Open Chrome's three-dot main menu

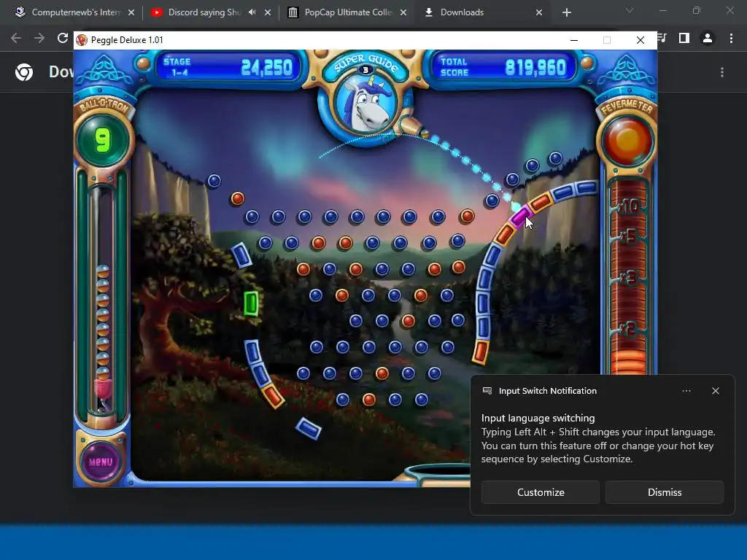point(731,38)
